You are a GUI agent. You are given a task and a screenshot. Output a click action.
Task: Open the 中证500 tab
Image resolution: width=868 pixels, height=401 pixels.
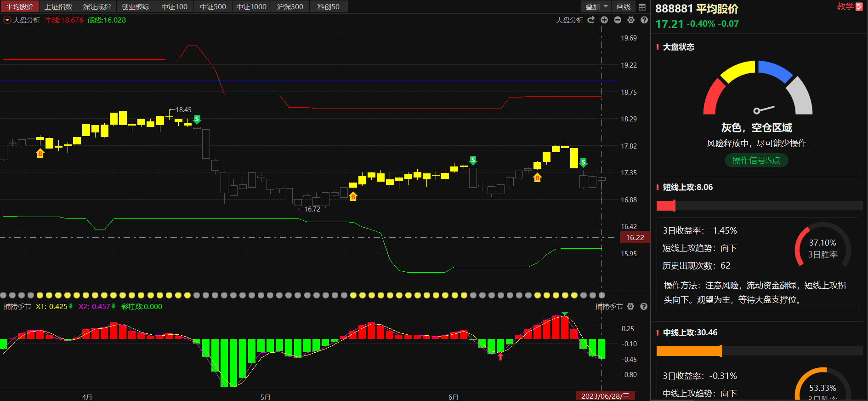click(x=213, y=6)
